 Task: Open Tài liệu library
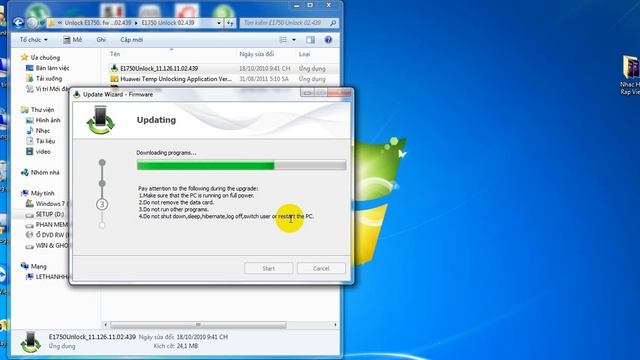point(40,141)
